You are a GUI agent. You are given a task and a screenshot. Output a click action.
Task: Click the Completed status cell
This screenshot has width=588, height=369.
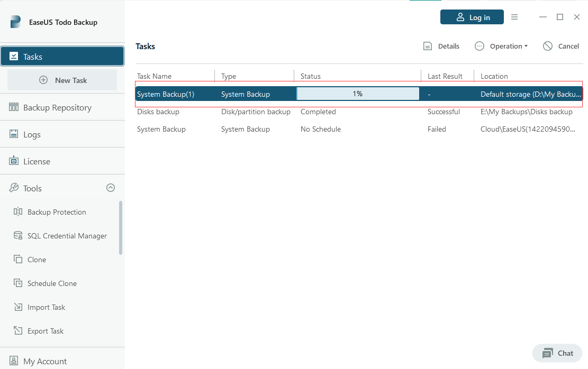[318, 112]
